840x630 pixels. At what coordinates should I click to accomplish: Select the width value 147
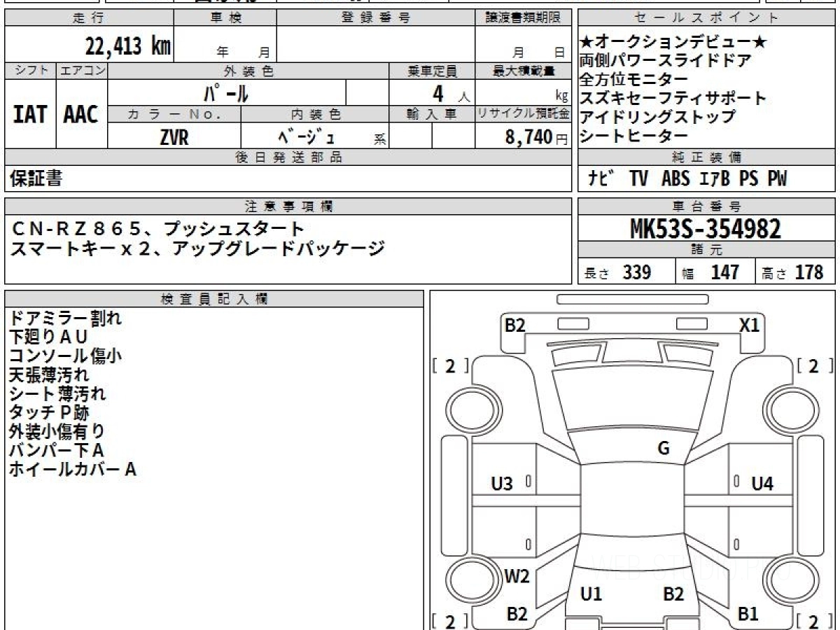(x=724, y=272)
